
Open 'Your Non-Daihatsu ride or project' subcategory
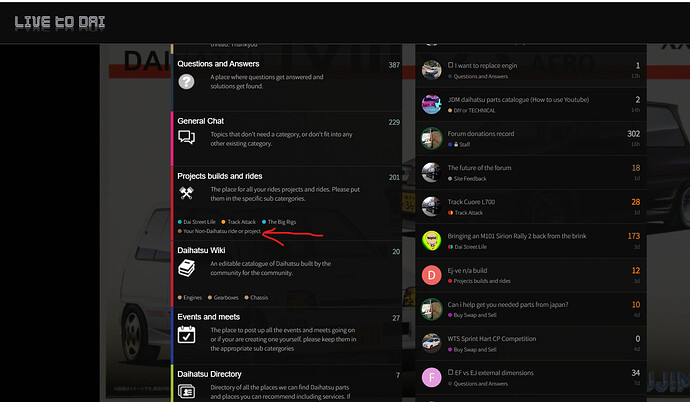point(219,231)
